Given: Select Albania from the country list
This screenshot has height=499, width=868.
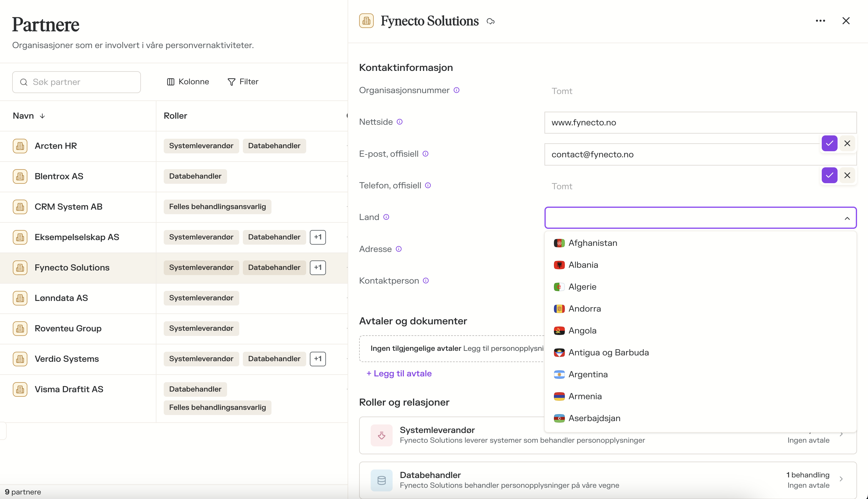Looking at the screenshot, I should 583,265.
